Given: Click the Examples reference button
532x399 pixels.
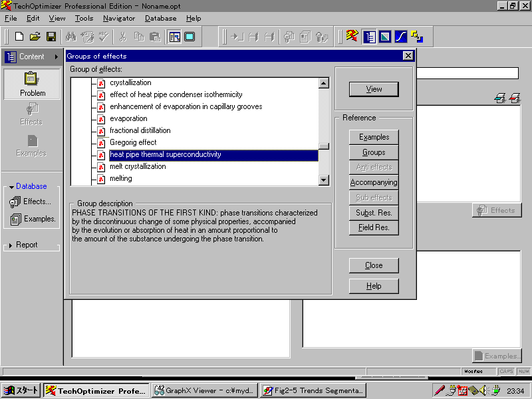Looking at the screenshot, I should coord(374,137).
